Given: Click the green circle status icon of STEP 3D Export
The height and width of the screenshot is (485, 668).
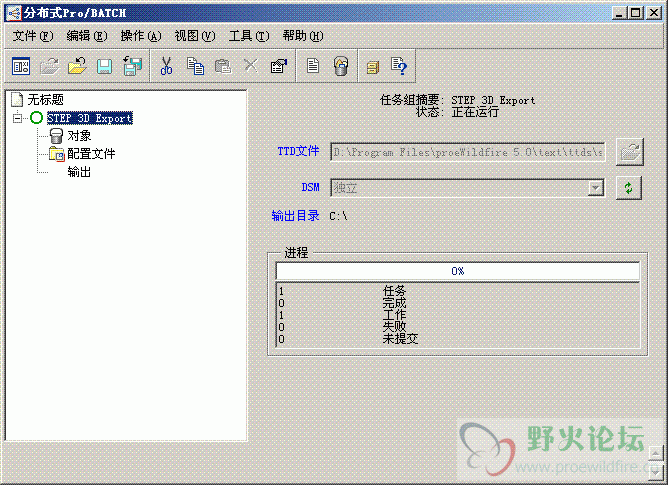Looking at the screenshot, I should (x=37, y=118).
